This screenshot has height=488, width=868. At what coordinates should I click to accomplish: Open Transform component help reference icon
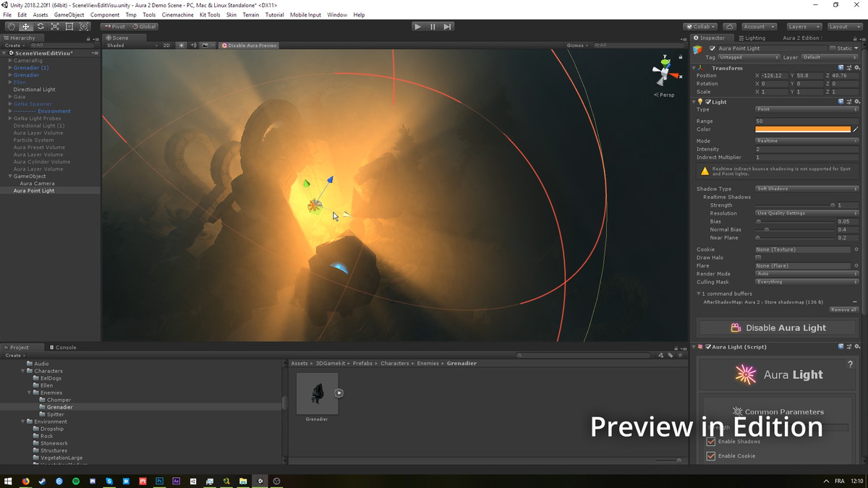click(841, 68)
